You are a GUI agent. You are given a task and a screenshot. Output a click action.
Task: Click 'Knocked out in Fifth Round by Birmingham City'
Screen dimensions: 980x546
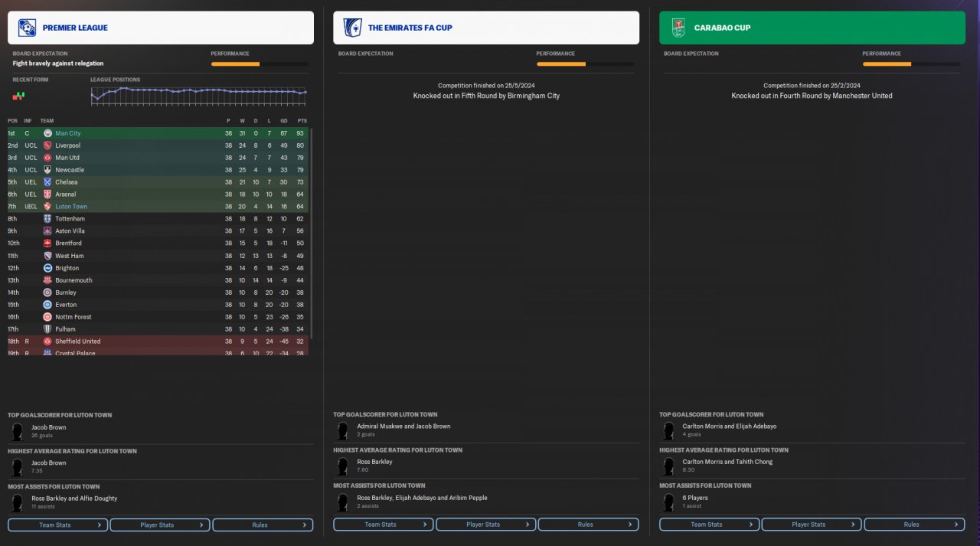click(486, 96)
